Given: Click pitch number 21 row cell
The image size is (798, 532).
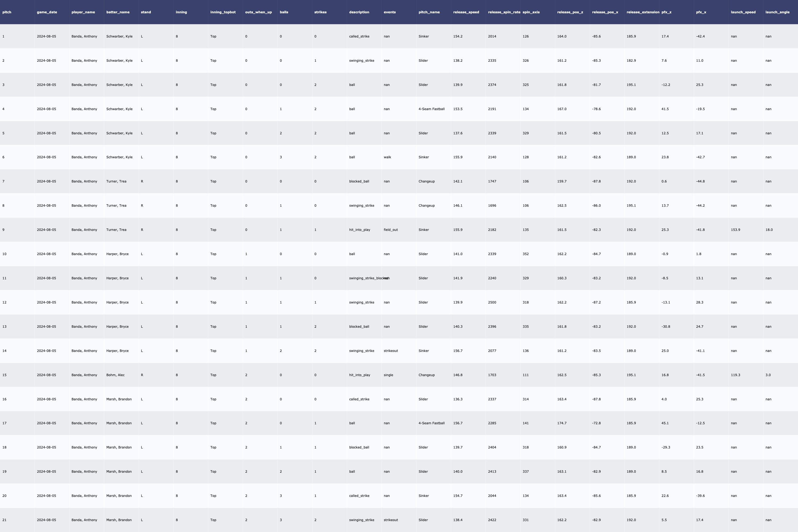Looking at the screenshot, I should tap(5, 520).
